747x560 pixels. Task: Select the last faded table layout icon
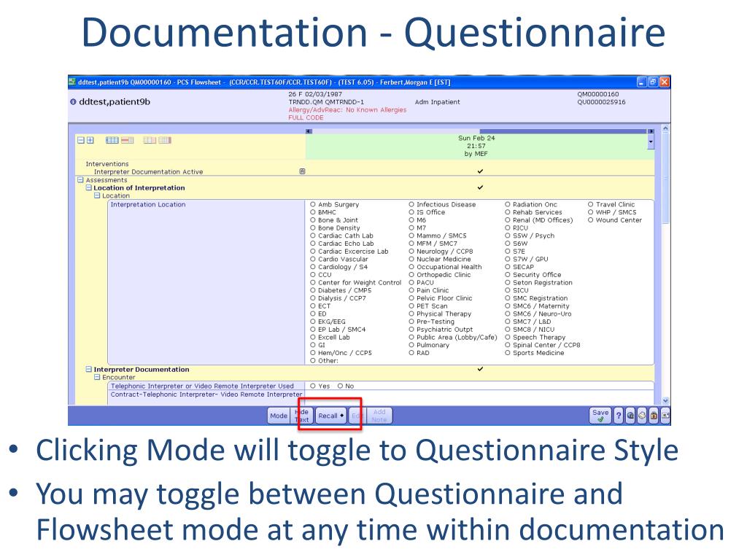coord(165,140)
